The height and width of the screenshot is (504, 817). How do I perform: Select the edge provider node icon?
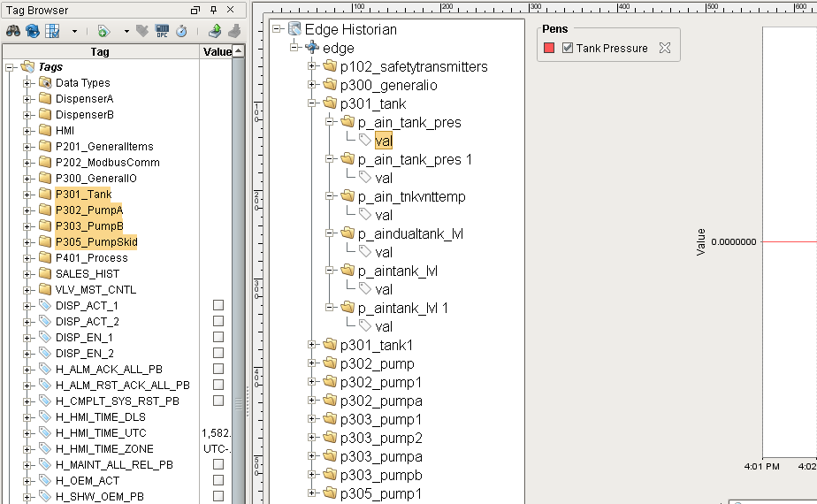click(x=312, y=48)
